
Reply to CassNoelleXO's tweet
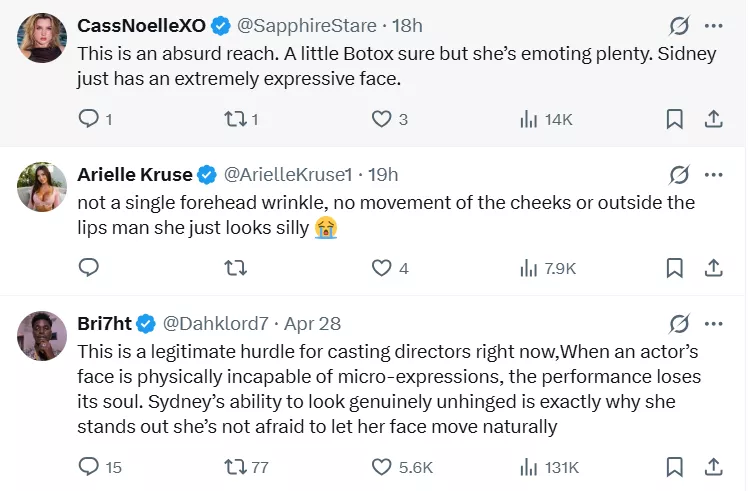[x=88, y=119]
